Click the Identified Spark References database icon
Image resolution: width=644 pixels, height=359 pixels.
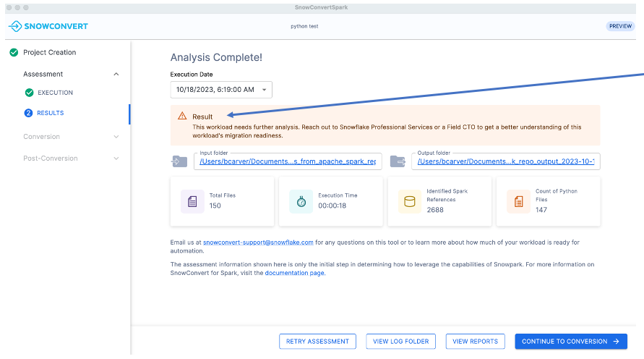point(409,201)
